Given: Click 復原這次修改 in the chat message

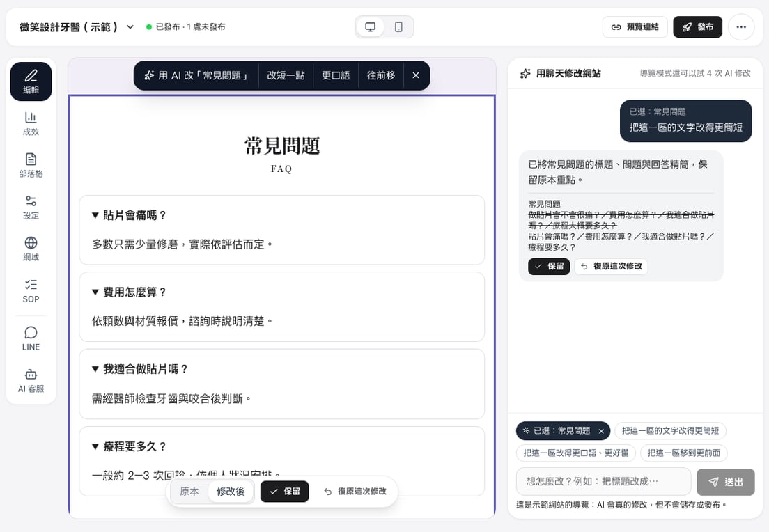Looking at the screenshot, I should (611, 266).
